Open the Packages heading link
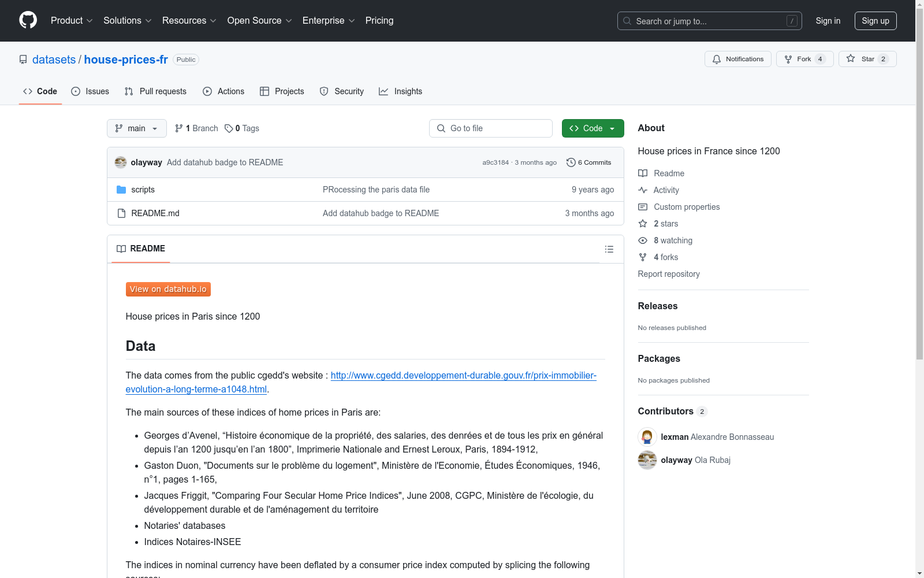 coord(659,358)
